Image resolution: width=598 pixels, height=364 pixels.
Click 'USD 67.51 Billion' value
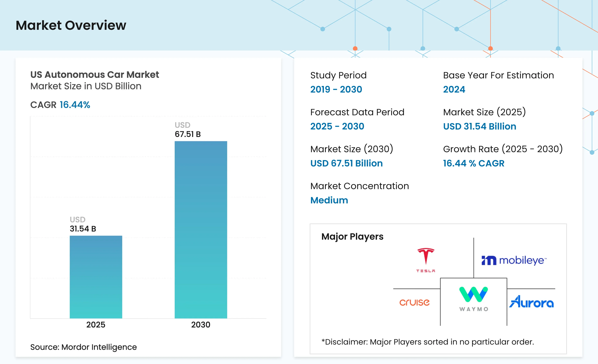pos(347,163)
